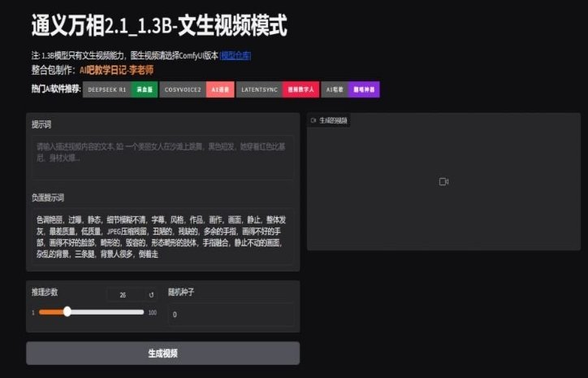Open the LATENTSYNC badge
This screenshot has width=588, height=378.
click(258, 89)
